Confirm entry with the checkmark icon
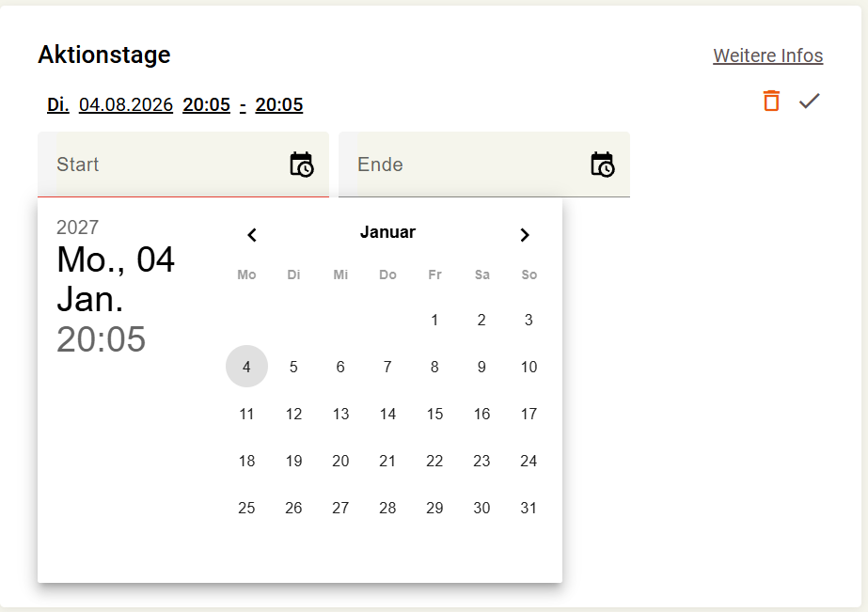Viewport: 868px width, 612px height. point(809,102)
